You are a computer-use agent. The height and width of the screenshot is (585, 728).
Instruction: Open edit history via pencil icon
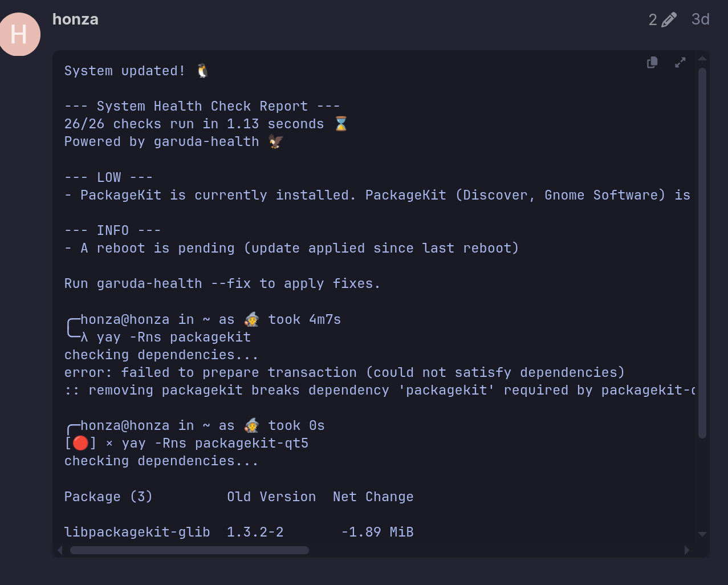pos(669,20)
